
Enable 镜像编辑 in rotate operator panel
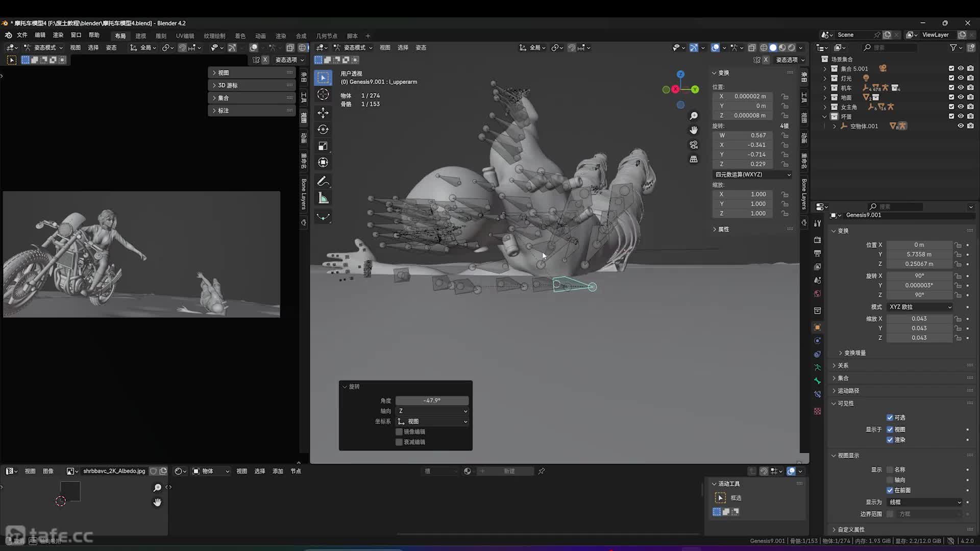[399, 432]
